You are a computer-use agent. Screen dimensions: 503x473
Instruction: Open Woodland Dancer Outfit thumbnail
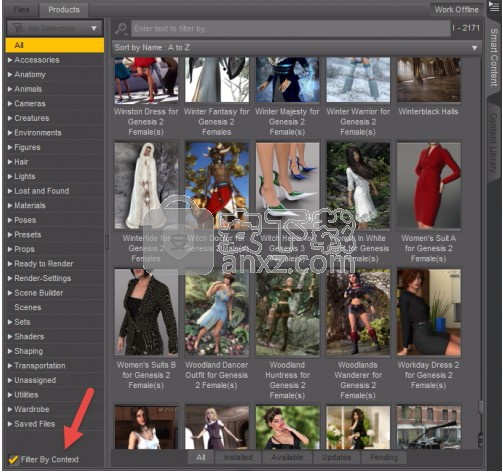217,312
